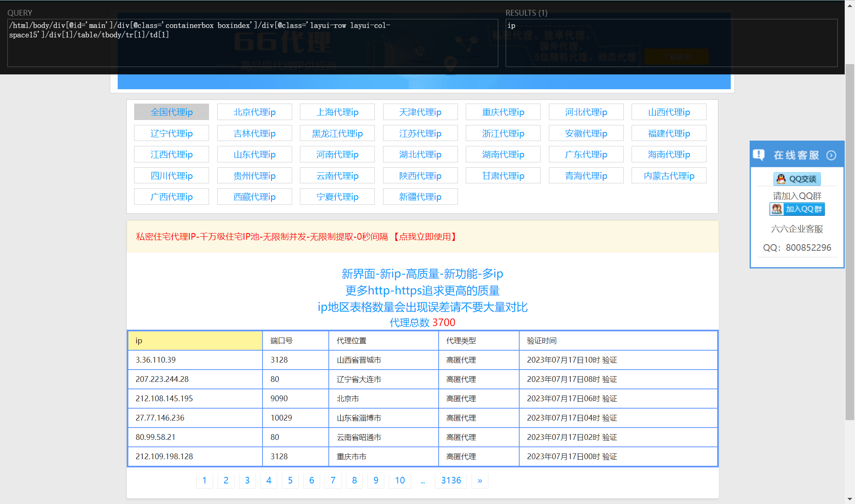Click the 端口号 column header

[295, 340]
